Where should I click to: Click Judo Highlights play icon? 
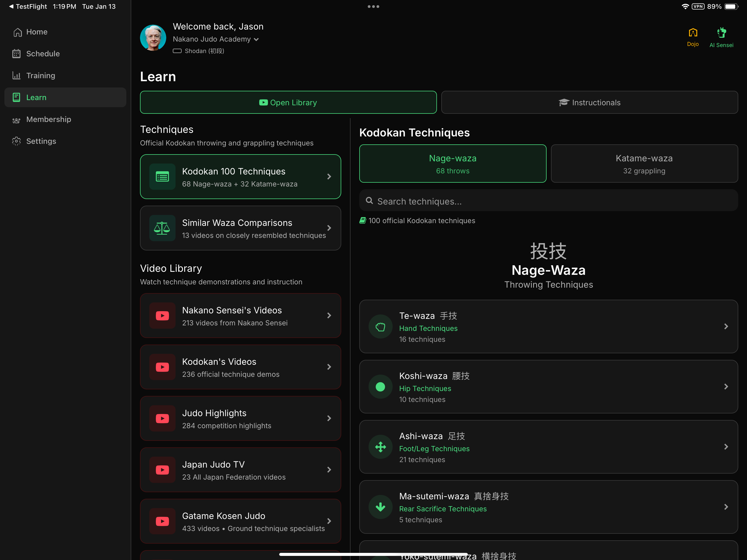point(162,418)
